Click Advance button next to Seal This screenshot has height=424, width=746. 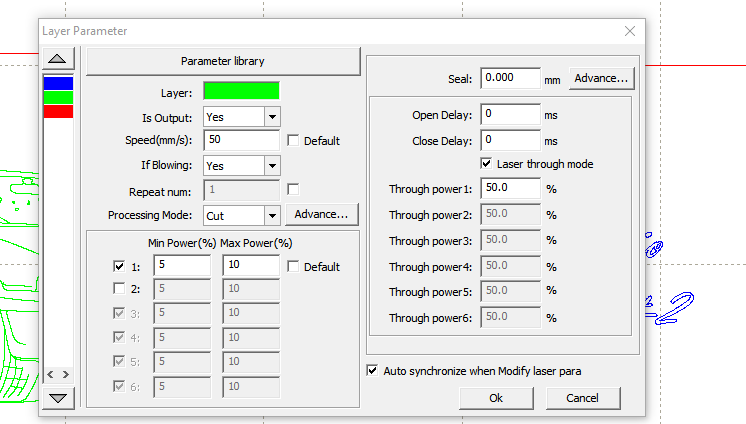[x=601, y=79]
